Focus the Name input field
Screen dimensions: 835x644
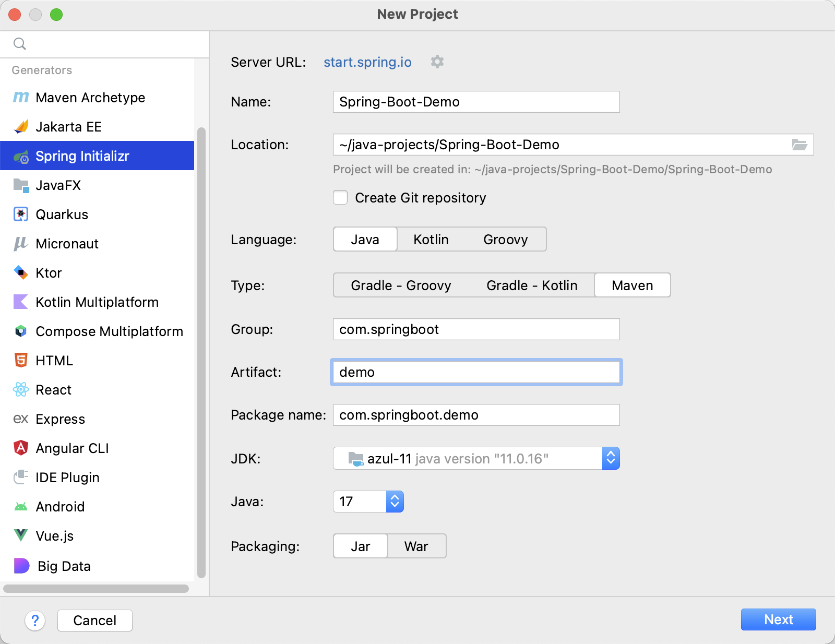[476, 102]
